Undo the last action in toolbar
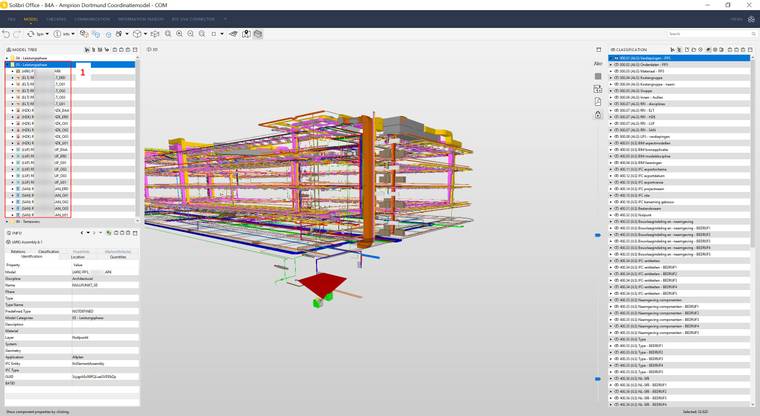760x416 pixels. click(6, 34)
